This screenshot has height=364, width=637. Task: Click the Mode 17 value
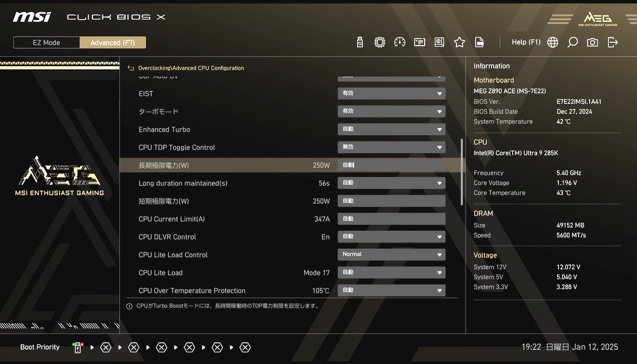pos(316,273)
